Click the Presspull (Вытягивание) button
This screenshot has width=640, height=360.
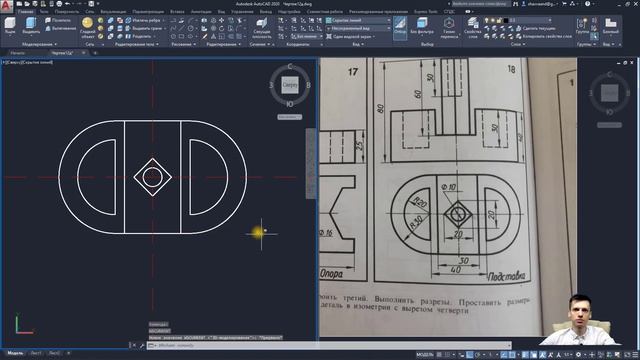(x=61, y=28)
